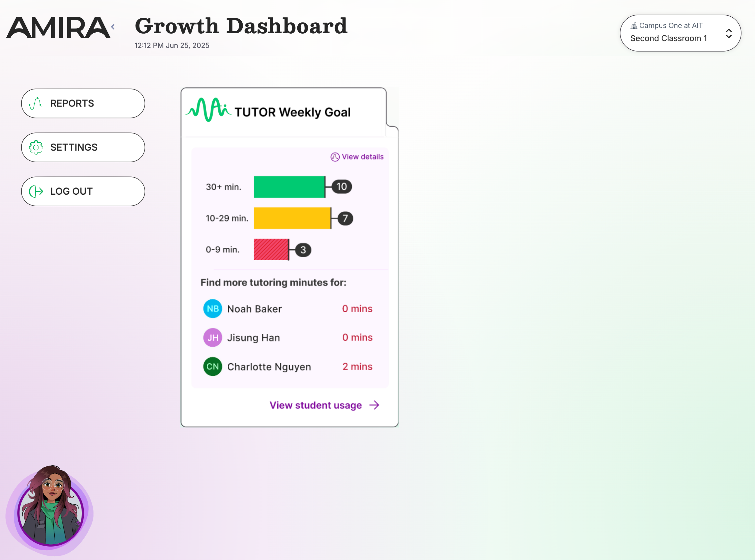Click Noah Baker's NB avatar

[x=213, y=308]
